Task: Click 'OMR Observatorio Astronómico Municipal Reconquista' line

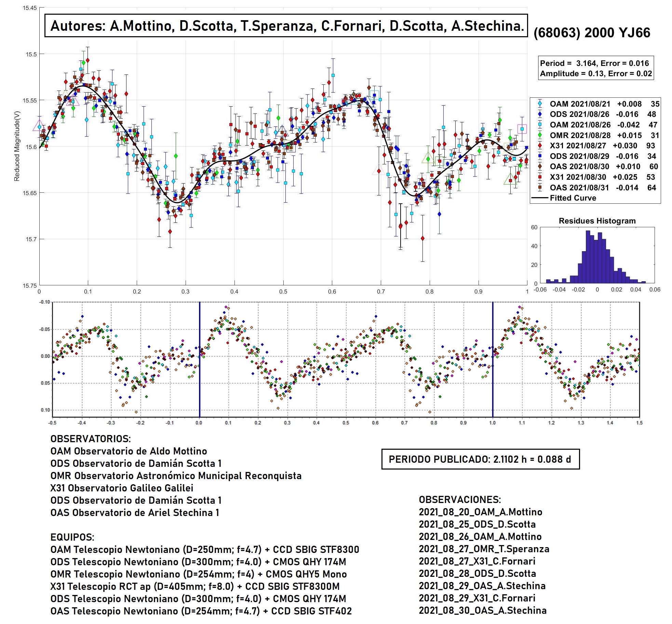Action: 176,476
